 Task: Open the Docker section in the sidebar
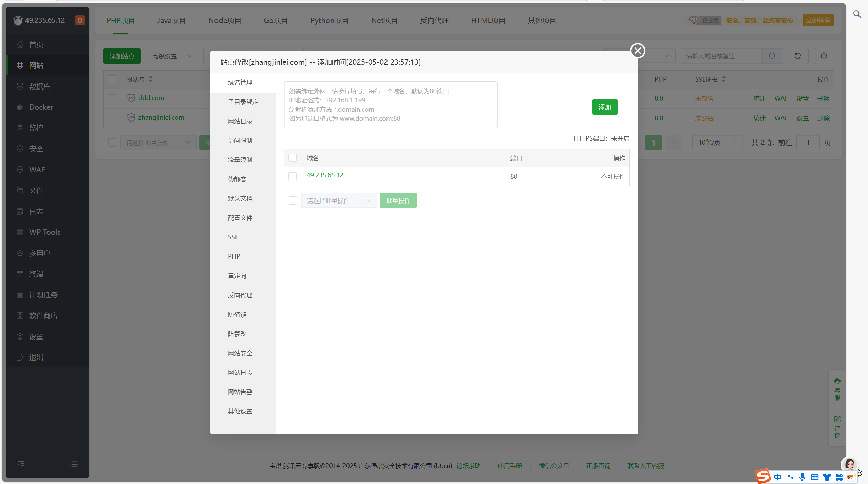coord(41,107)
